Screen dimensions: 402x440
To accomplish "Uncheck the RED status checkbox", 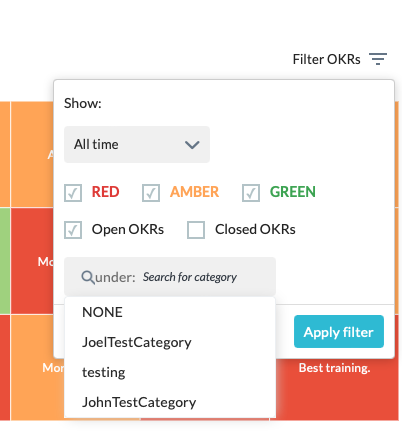I will tap(73, 193).
